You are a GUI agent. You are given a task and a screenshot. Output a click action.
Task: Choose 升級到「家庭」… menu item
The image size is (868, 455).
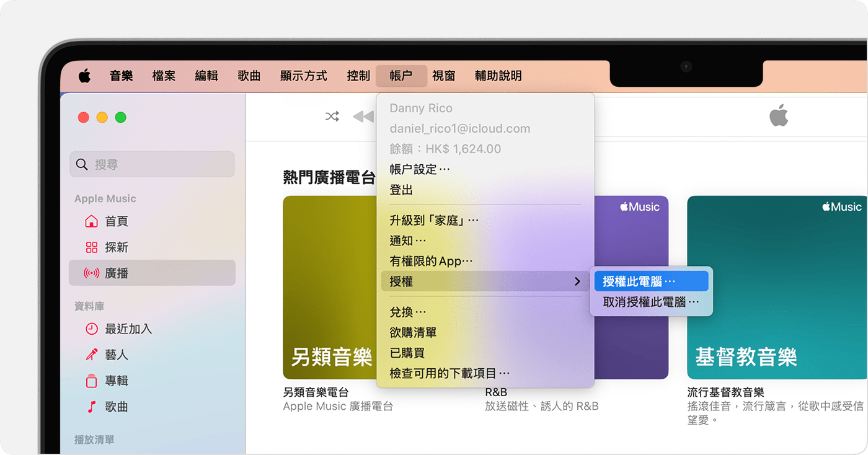[485, 220]
